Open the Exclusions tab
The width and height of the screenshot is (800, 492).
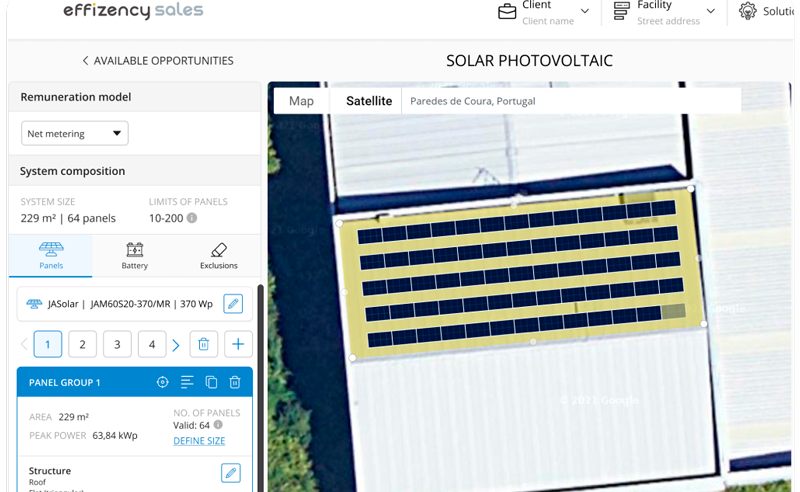pos(218,256)
